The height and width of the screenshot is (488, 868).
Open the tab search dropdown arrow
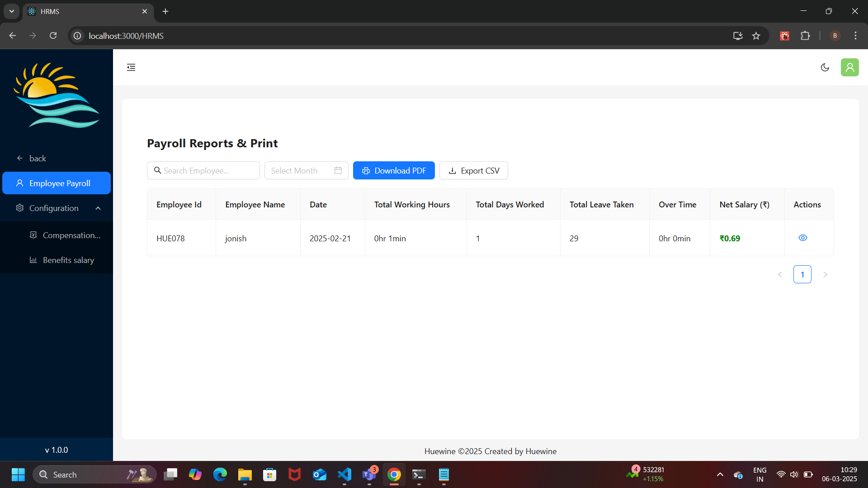tap(12, 11)
